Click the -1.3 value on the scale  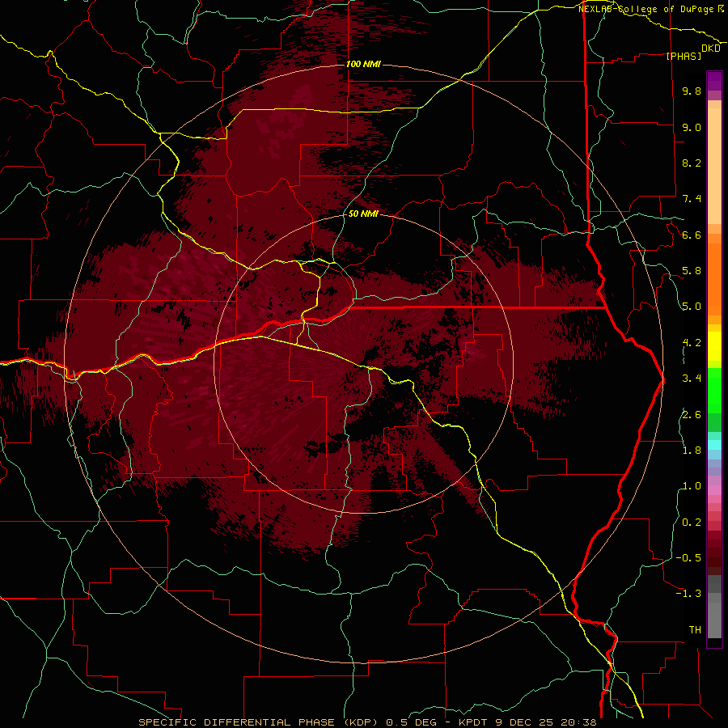[689, 594]
